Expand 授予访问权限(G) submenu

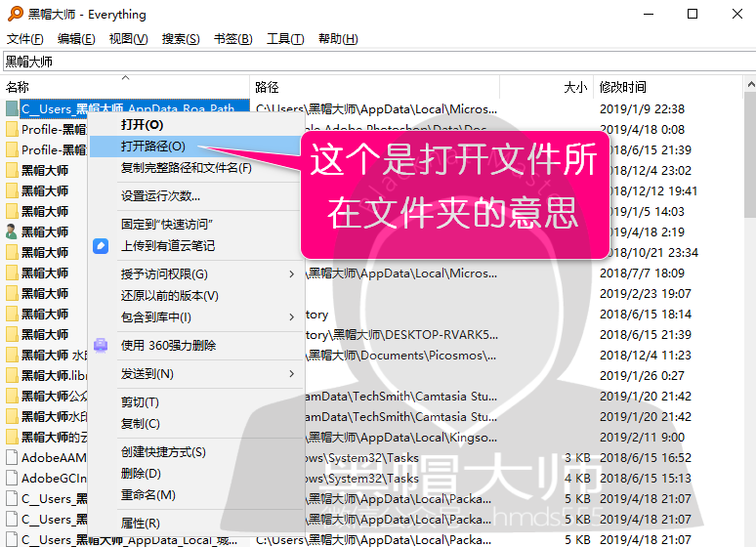click(x=194, y=274)
